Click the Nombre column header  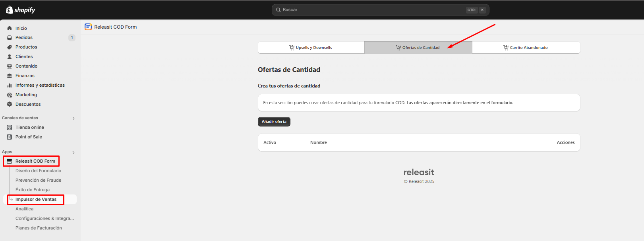pos(319,143)
